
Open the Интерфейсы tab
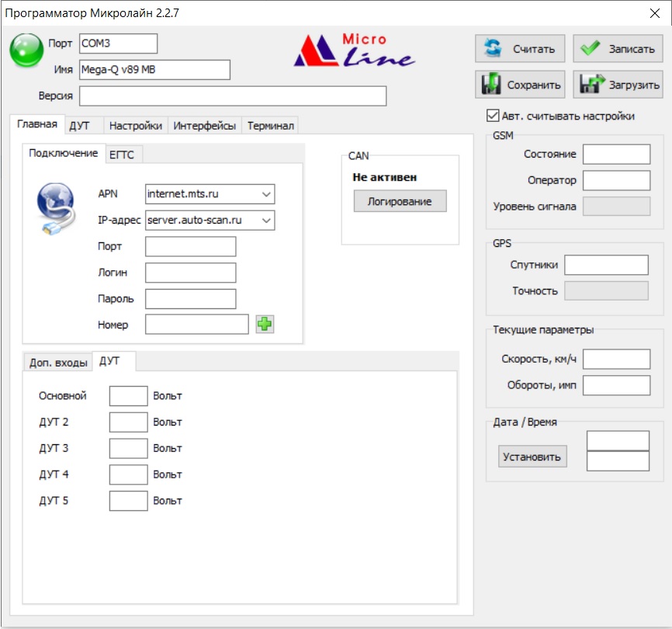(x=205, y=126)
